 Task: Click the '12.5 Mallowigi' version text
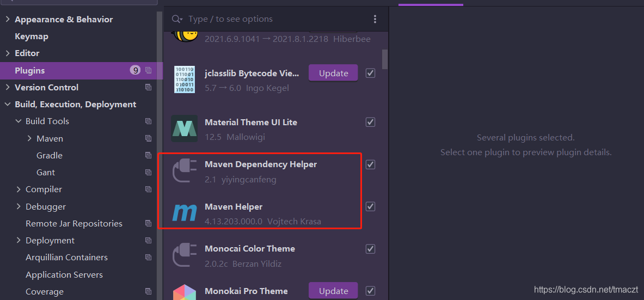click(235, 137)
